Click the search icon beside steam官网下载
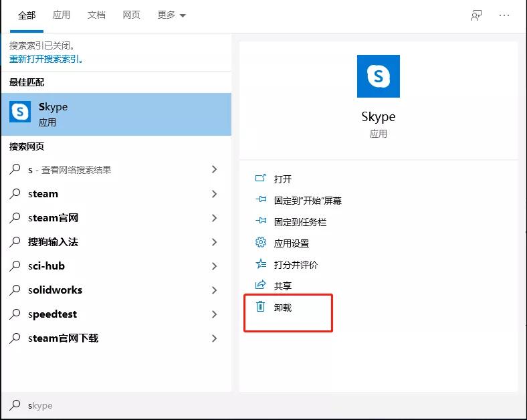Image resolution: width=527 pixels, height=420 pixels. tap(15, 338)
